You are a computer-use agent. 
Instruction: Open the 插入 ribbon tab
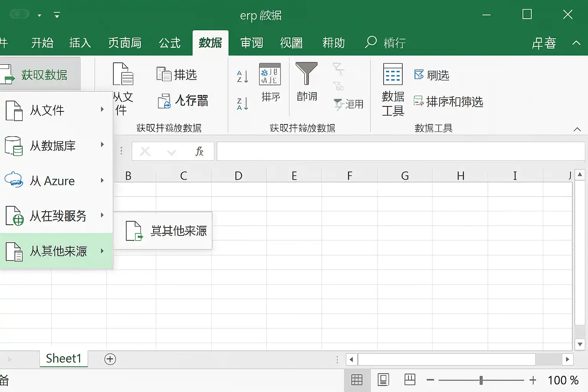(80, 43)
